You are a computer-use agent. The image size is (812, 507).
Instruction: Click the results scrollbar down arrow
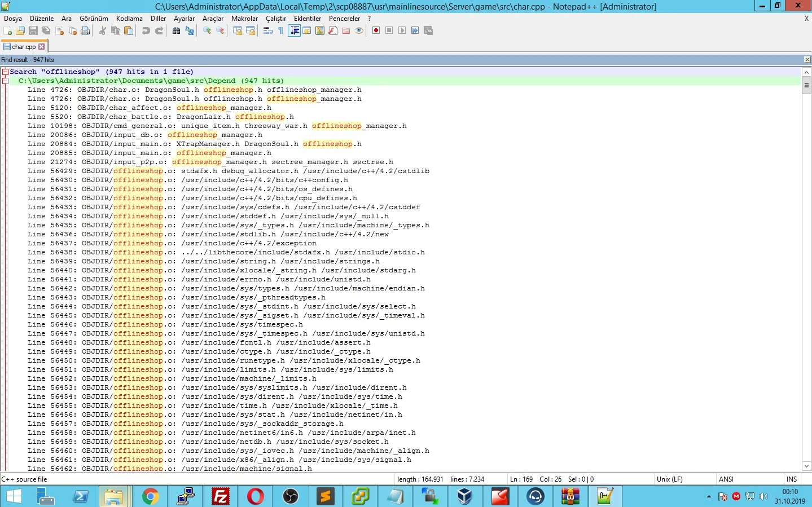[806, 466]
